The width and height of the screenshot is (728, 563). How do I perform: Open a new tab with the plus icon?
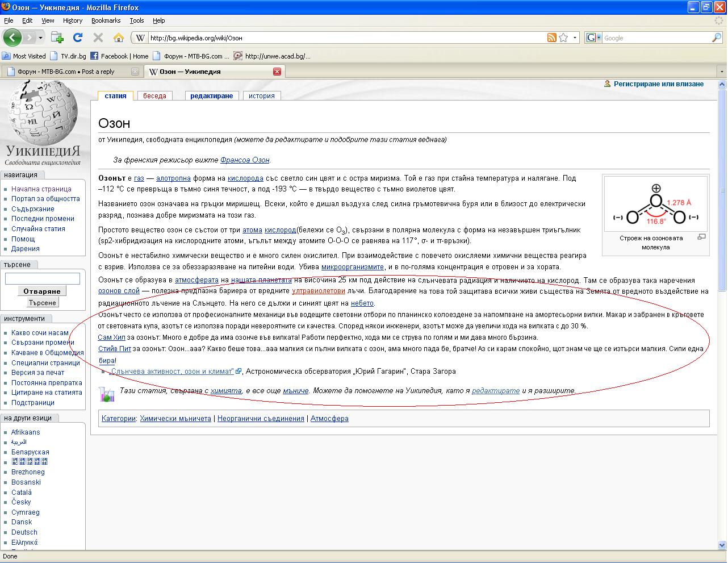click(57, 38)
